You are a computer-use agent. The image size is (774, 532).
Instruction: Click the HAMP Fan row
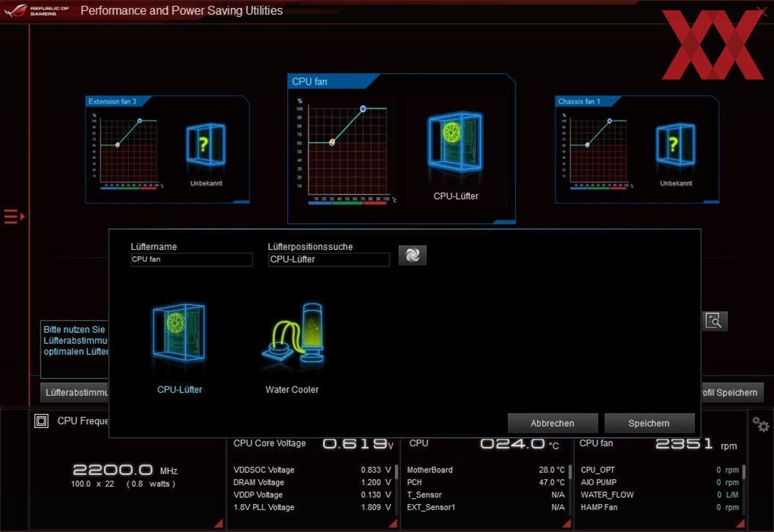click(x=660, y=508)
